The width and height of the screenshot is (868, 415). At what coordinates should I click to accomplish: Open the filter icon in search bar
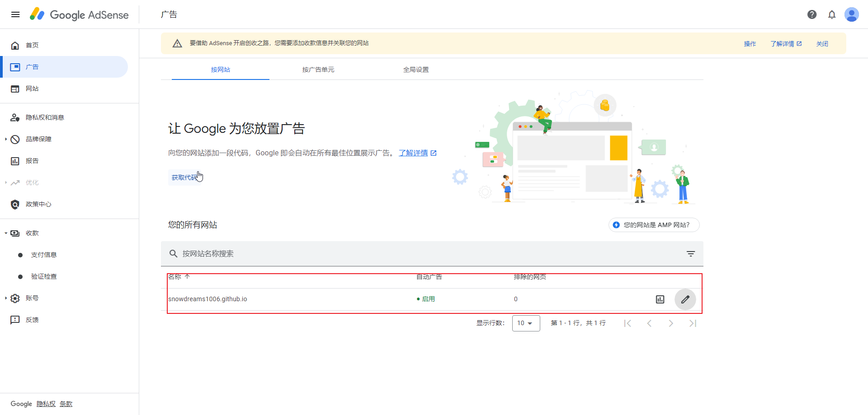(x=691, y=254)
